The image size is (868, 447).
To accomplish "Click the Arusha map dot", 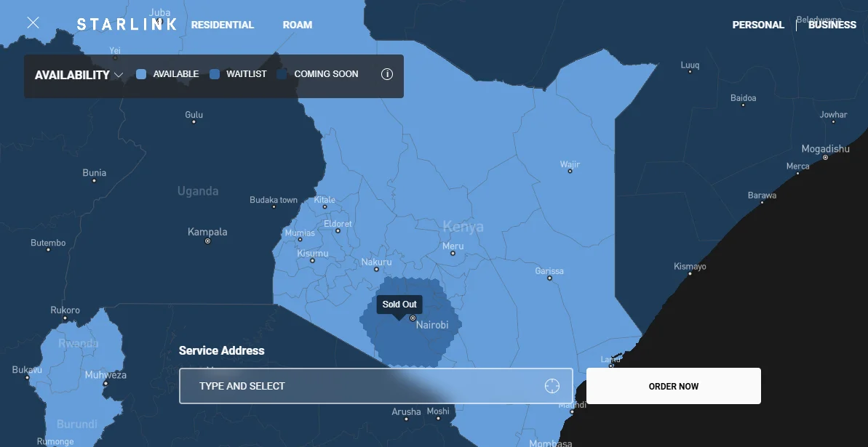I will [x=406, y=419].
